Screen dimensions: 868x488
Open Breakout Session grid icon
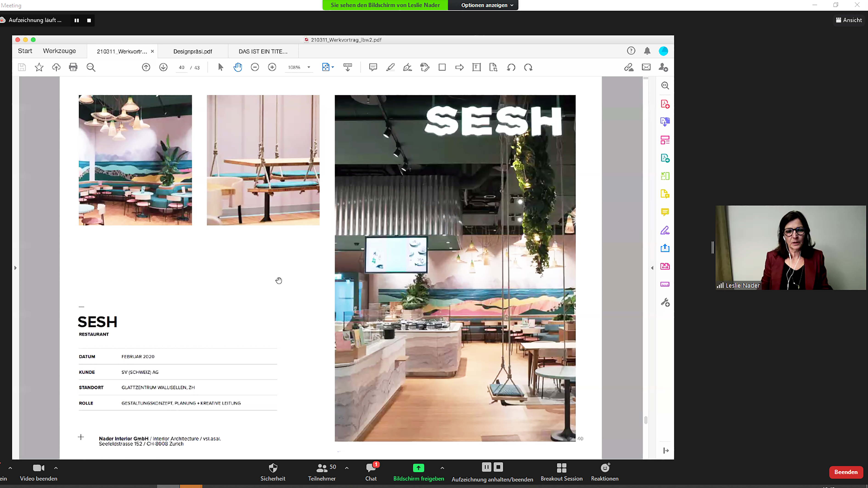561,468
